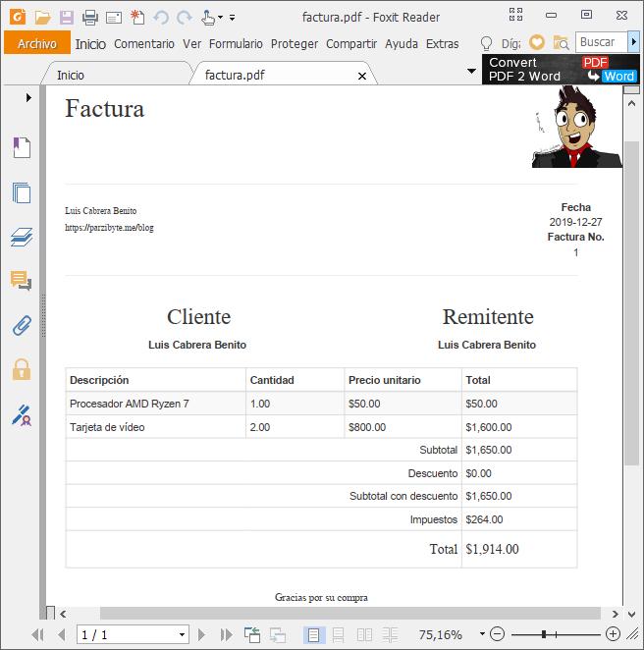
Task: Click the vertical scrollbar thumb
Action: 631,303
